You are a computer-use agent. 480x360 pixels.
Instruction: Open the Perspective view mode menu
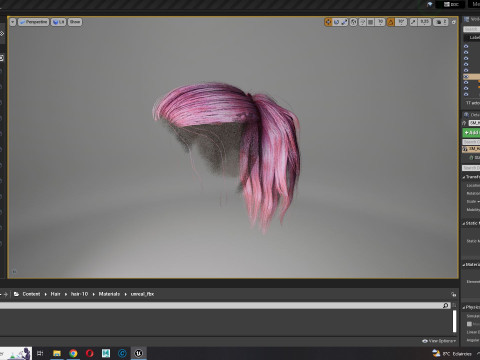[x=33, y=22]
